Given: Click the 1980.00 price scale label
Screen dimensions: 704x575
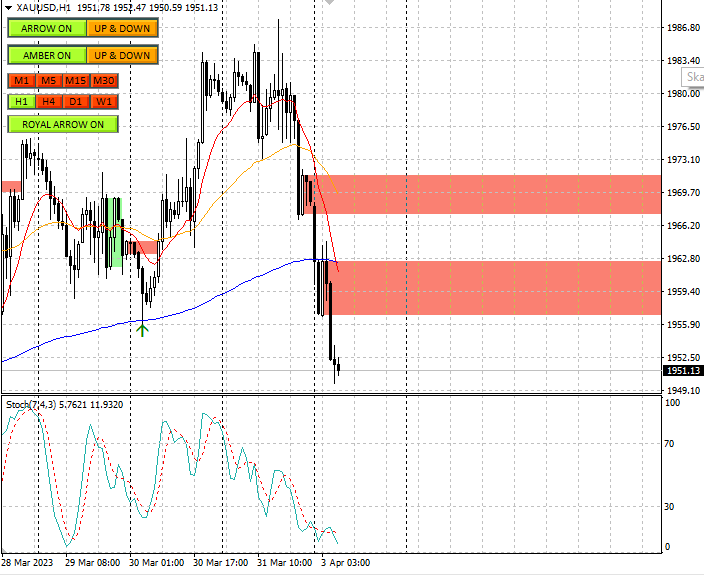Looking at the screenshot, I should [683, 94].
